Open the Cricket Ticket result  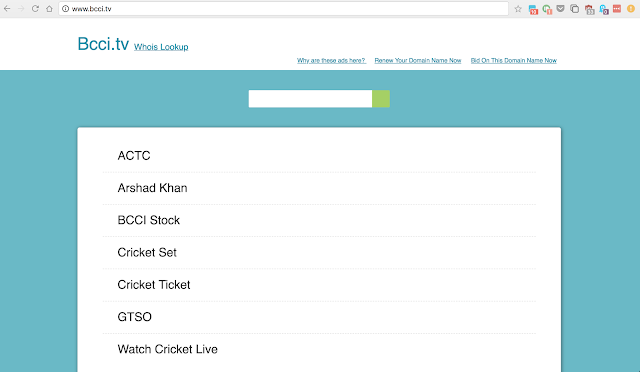(x=319, y=285)
